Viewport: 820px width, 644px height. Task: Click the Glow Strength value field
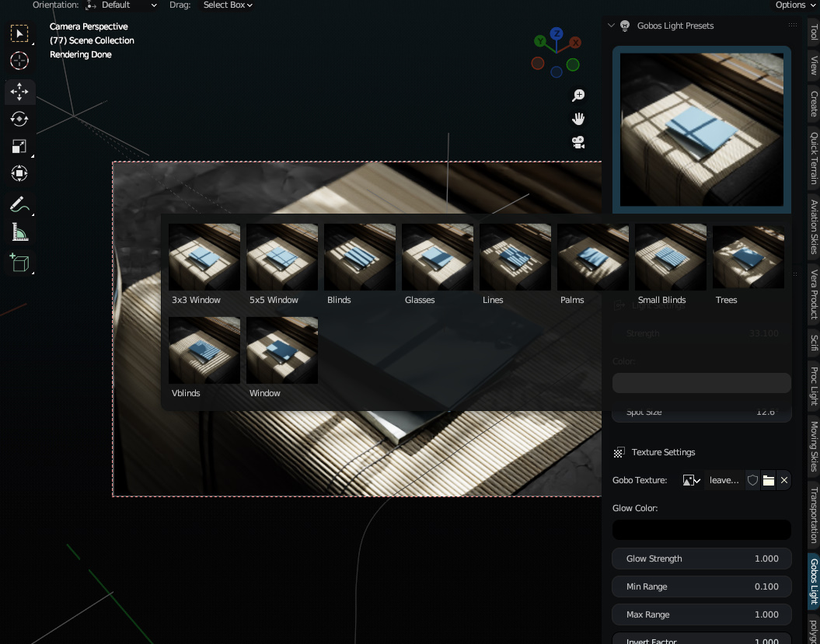pos(702,559)
